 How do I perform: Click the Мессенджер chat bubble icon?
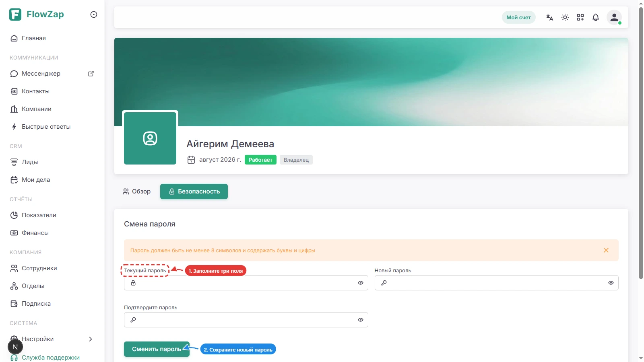(14, 74)
